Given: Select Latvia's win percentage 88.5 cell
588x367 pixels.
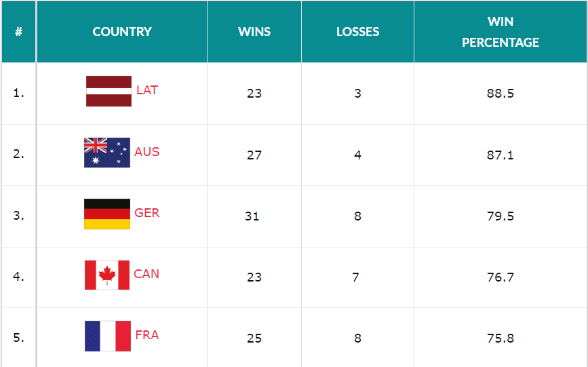Looking at the screenshot, I should pyautogui.click(x=501, y=94).
